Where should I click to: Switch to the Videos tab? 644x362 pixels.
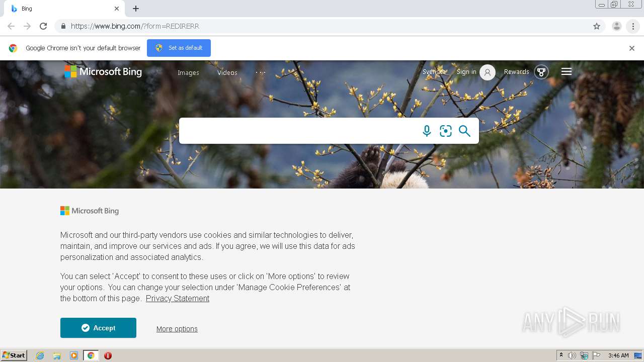227,72
